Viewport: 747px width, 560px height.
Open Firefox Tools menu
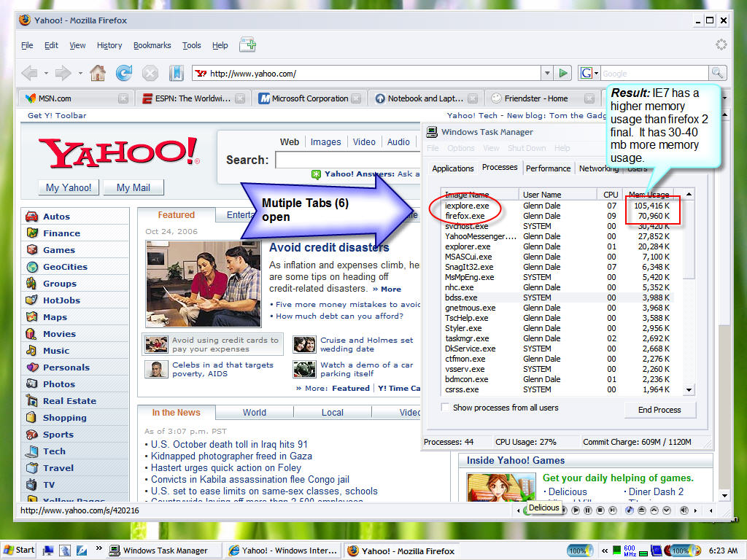point(192,45)
